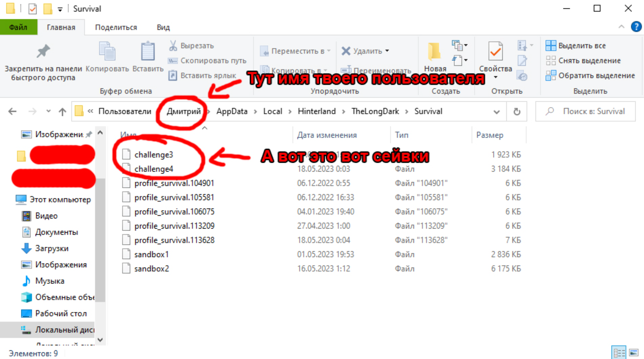The height and width of the screenshot is (359, 644).
Task: Switch to Details view icon in status bar
Action: (x=619, y=353)
